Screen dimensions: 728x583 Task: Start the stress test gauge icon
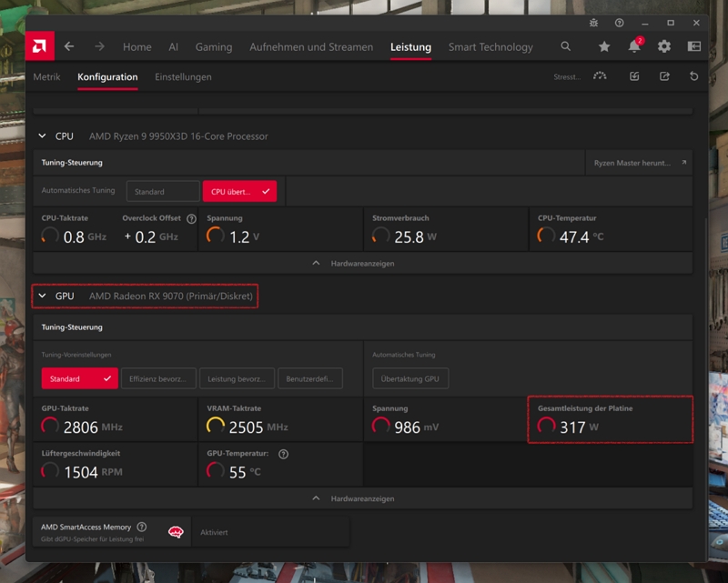[x=600, y=76]
